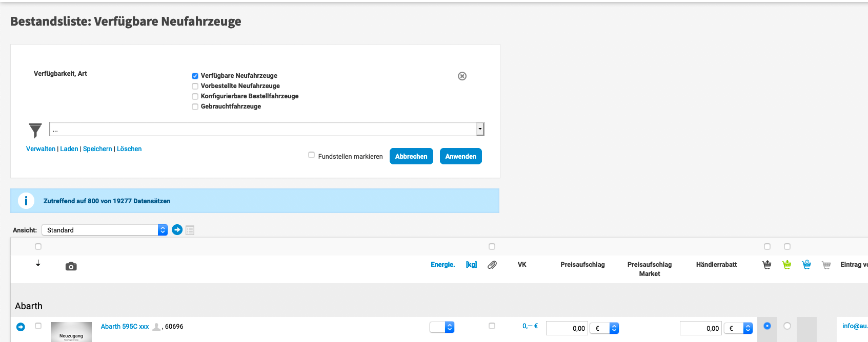Uncheck Verfügbare Neufahrzeuge checkbox
Screen dimensions: 868x342
(195, 76)
